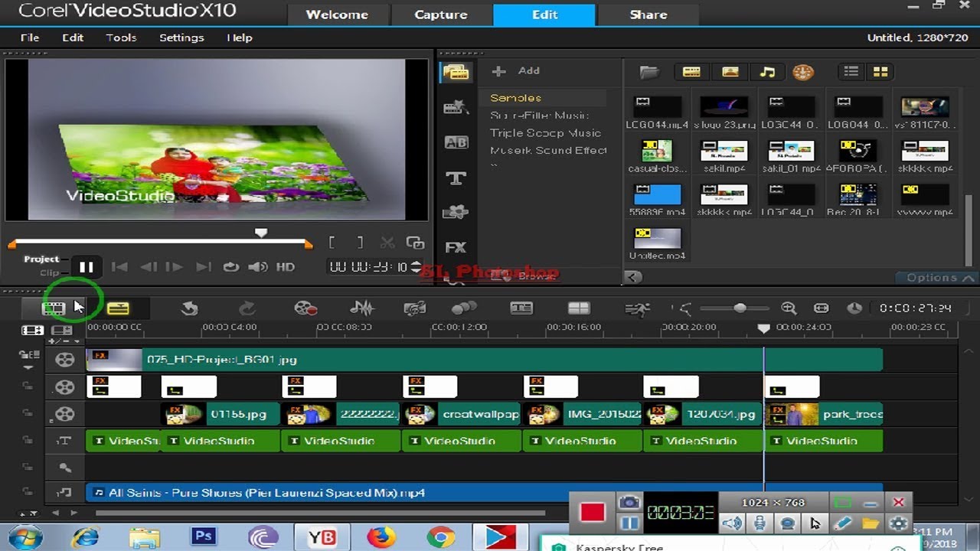Toggle show videos filter in library
The height and width of the screenshot is (551, 980).
point(691,72)
